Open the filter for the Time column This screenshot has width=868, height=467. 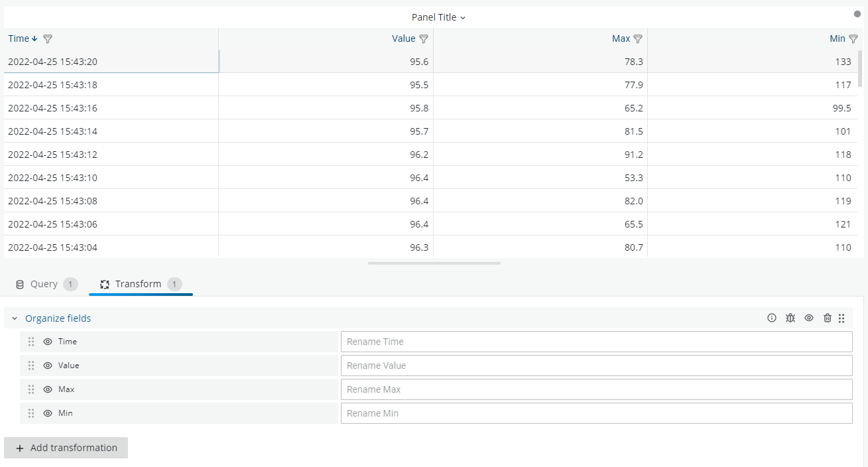[x=47, y=38]
